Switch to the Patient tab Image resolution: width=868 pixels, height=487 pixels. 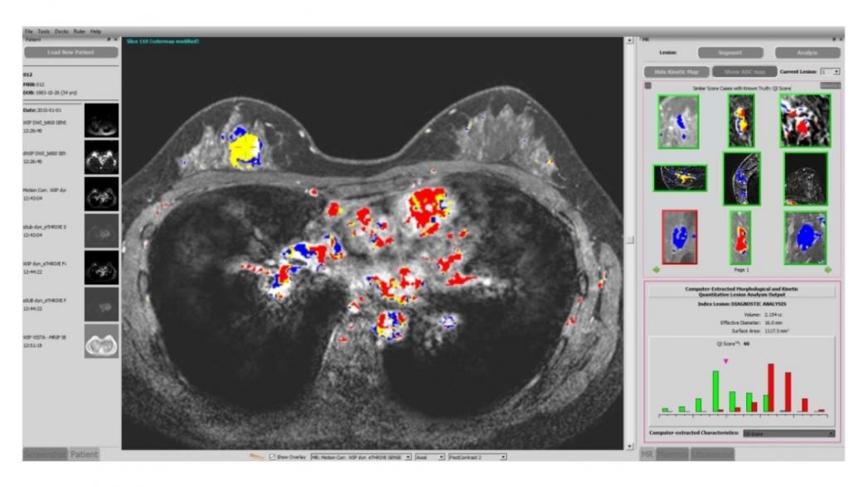pyautogui.click(x=84, y=454)
